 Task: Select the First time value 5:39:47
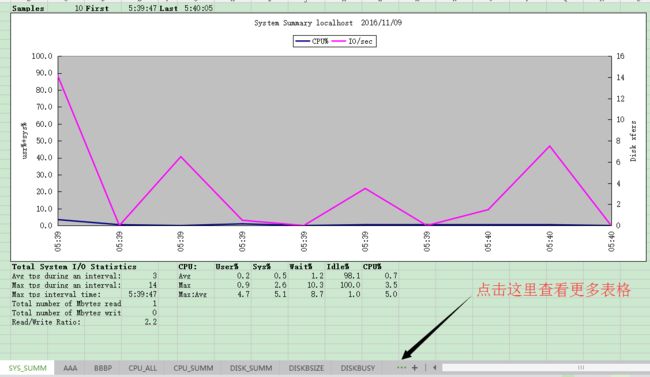coord(142,8)
